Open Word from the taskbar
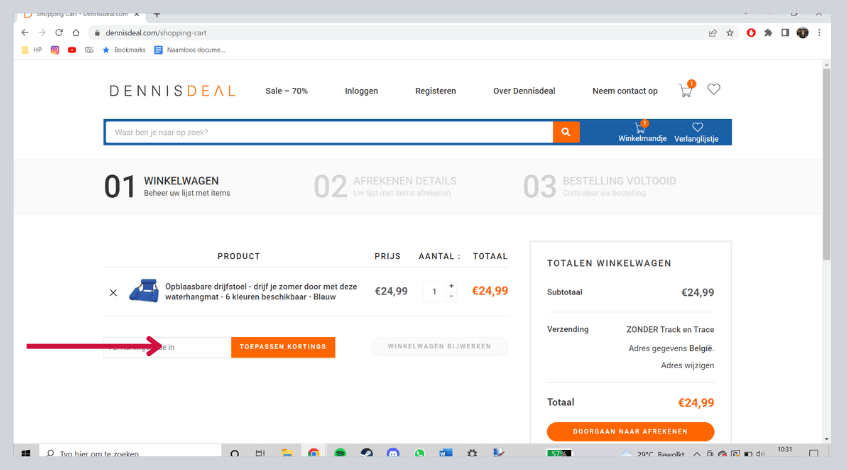The image size is (847, 470). click(446, 453)
